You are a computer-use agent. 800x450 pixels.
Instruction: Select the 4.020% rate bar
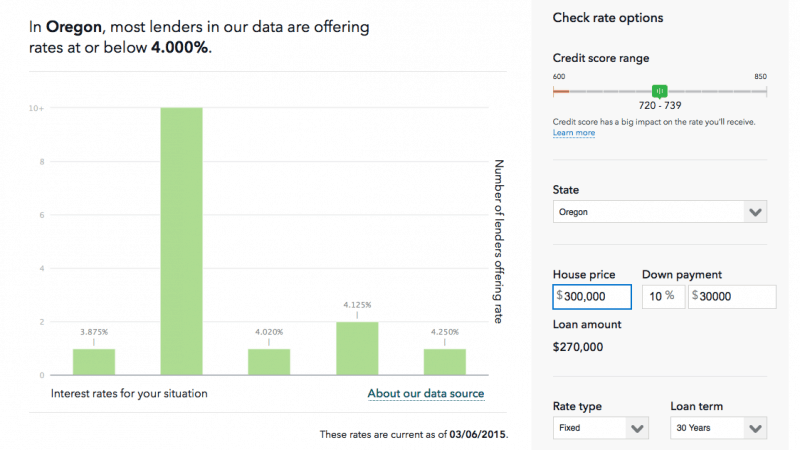269,361
